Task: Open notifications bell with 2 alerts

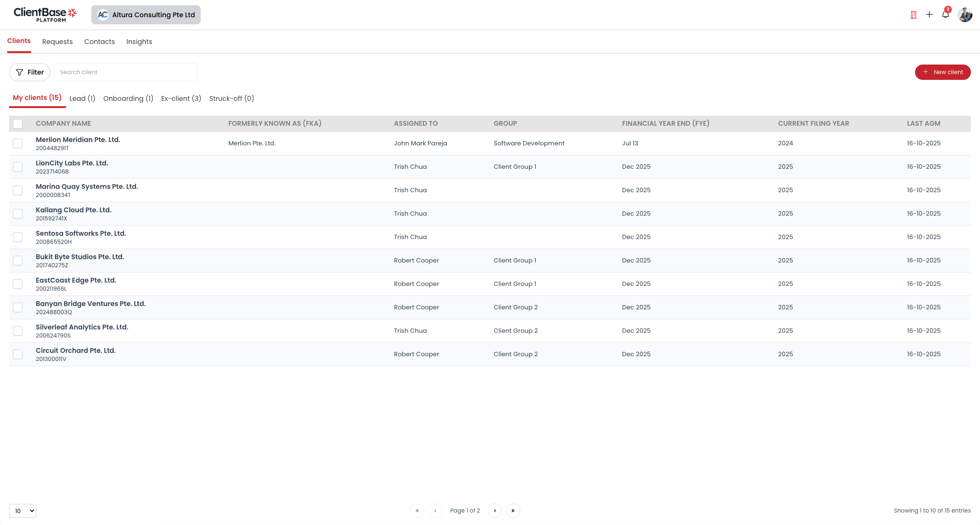Action: point(945,14)
